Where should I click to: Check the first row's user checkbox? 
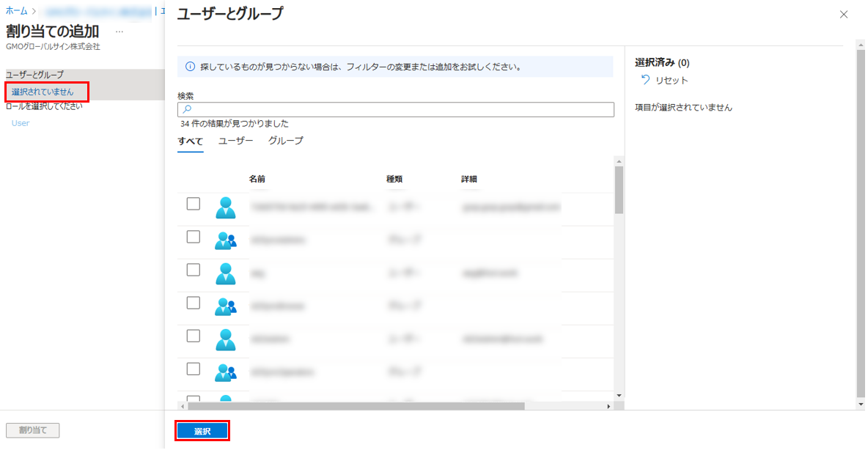click(x=194, y=204)
